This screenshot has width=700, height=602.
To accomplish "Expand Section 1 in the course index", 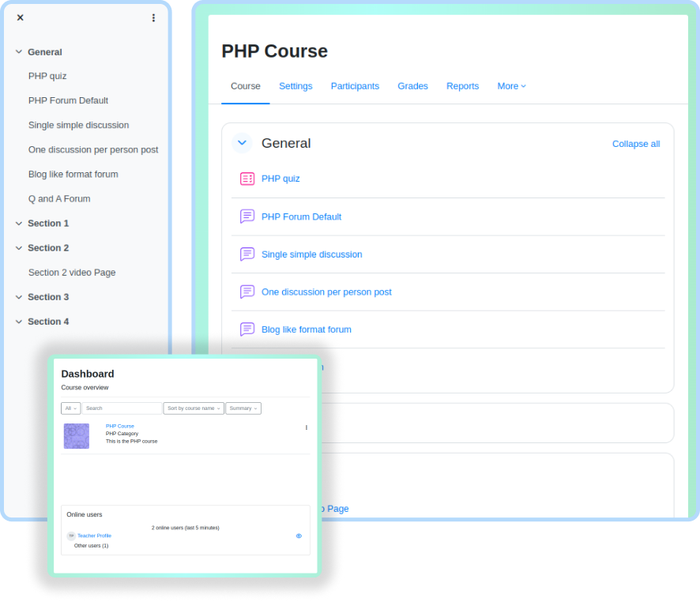I will [x=19, y=224].
